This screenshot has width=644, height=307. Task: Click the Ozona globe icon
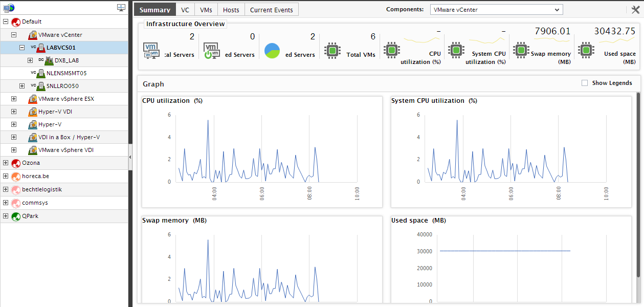[16, 163]
